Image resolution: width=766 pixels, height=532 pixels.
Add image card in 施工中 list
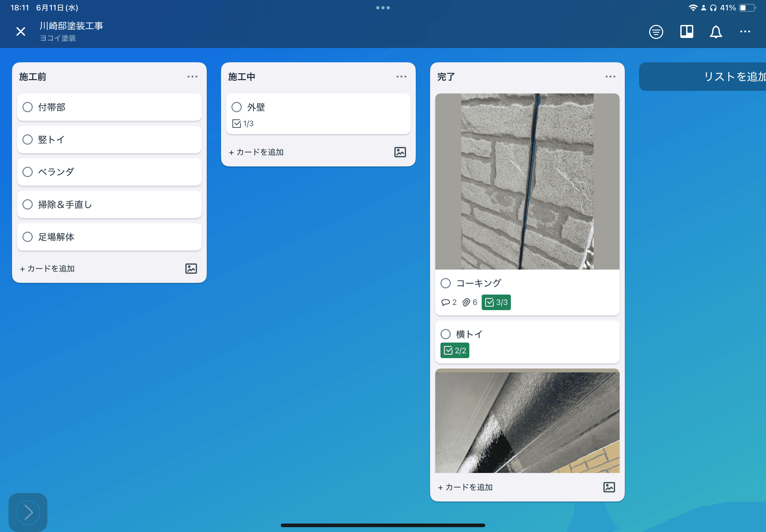400,152
